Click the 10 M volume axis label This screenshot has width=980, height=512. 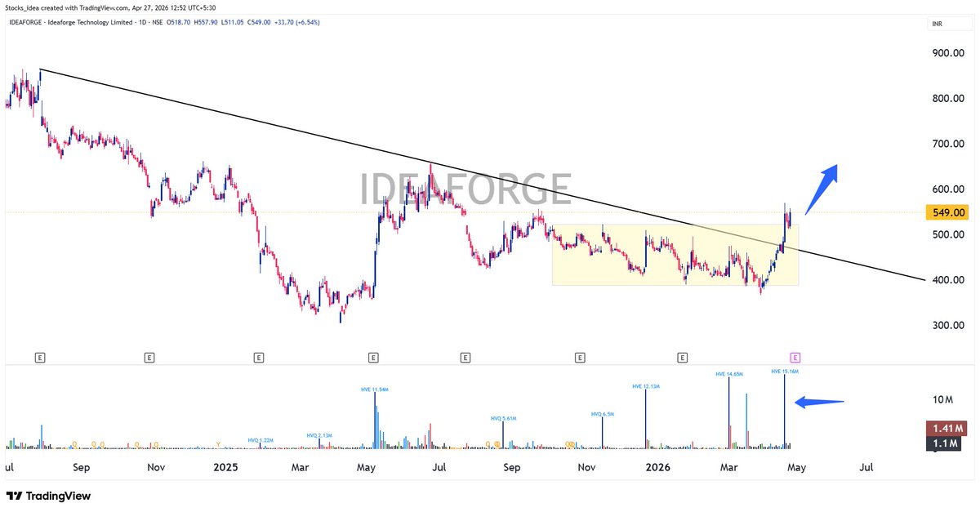tap(943, 400)
